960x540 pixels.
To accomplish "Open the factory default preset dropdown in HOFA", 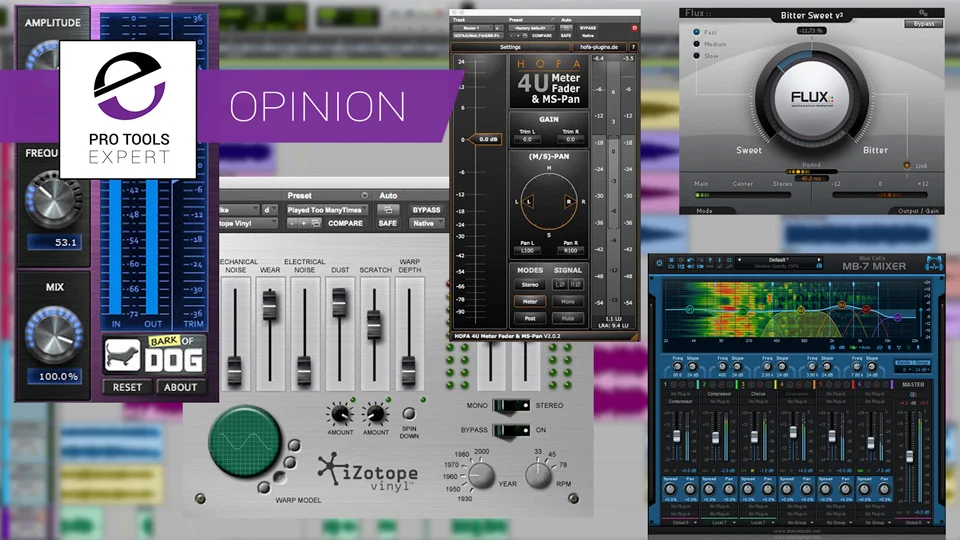I will [531, 28].
